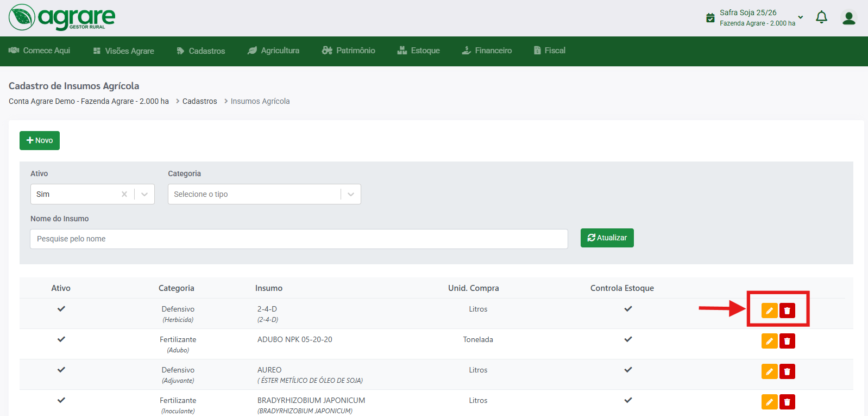
Task: Expand the Safra Soja 25/26 selector chevron
Action: (800, 17)
